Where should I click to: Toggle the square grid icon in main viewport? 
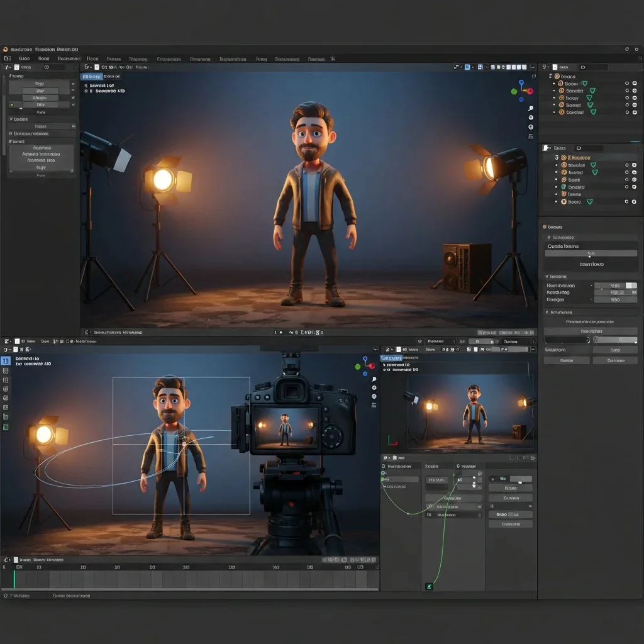531,136
